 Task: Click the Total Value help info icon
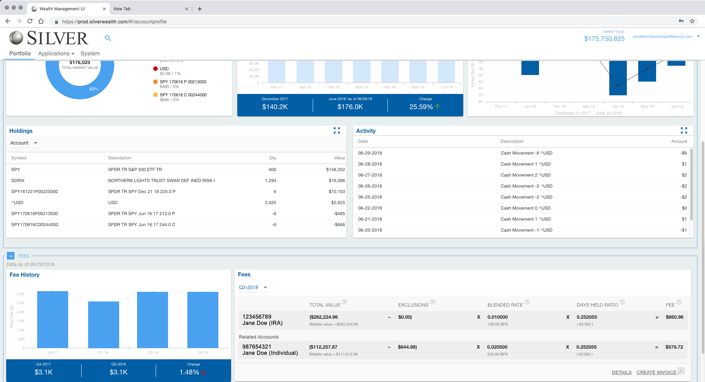[x=344, y=302]
